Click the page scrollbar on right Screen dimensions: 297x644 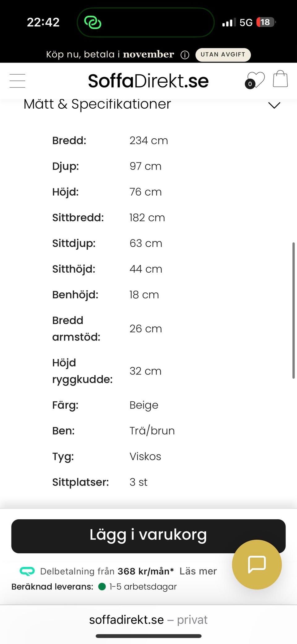[294, 310]
